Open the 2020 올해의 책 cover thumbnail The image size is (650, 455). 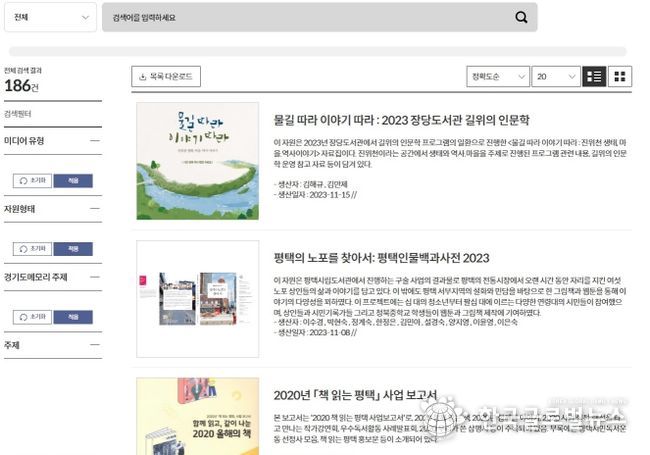tap(198, 416)
